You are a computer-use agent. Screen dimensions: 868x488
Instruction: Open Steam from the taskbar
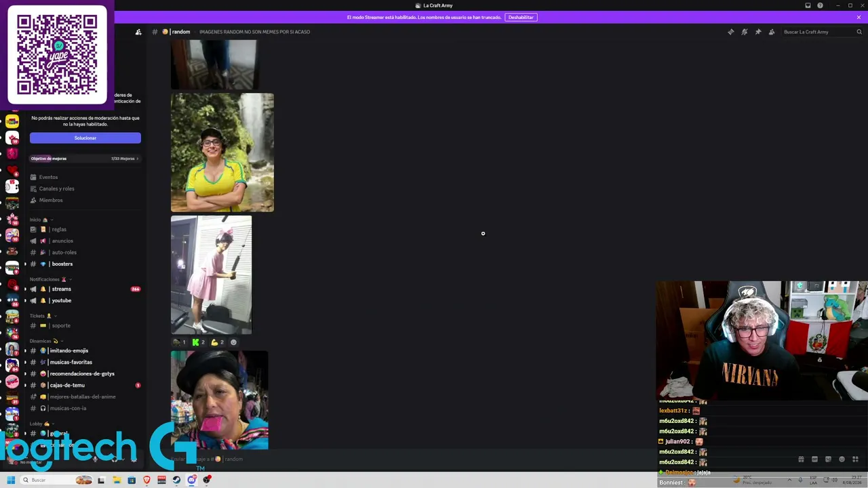tap(177, 480)
